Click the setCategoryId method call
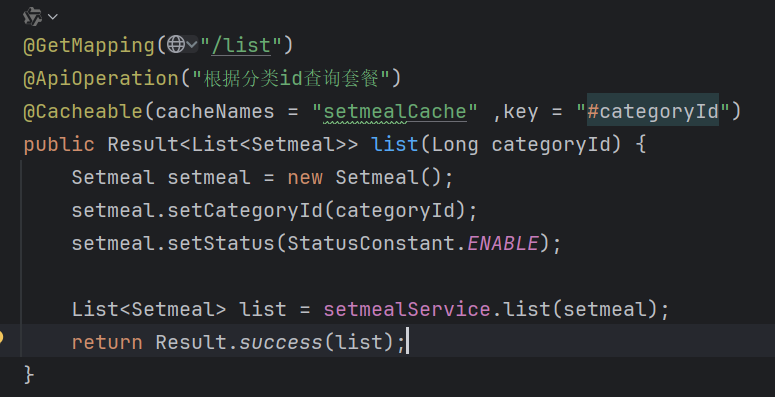Image resolution: width=775 pixels, height=397 pixels. pos(245,211)
